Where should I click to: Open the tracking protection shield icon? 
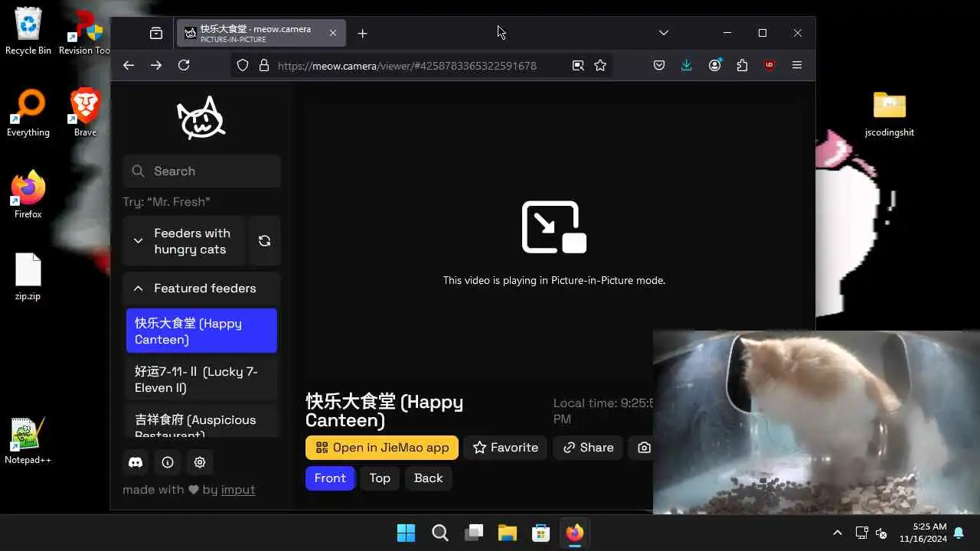243,66
